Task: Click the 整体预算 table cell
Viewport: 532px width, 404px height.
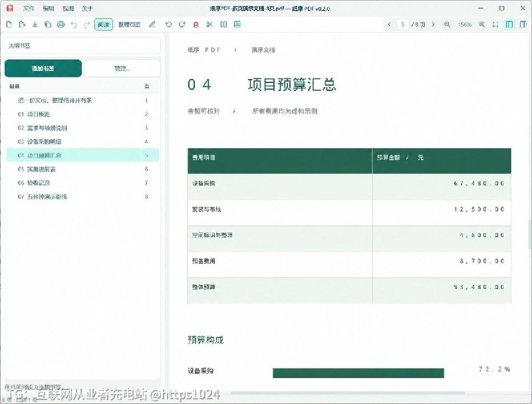Action: pos(279,290)
